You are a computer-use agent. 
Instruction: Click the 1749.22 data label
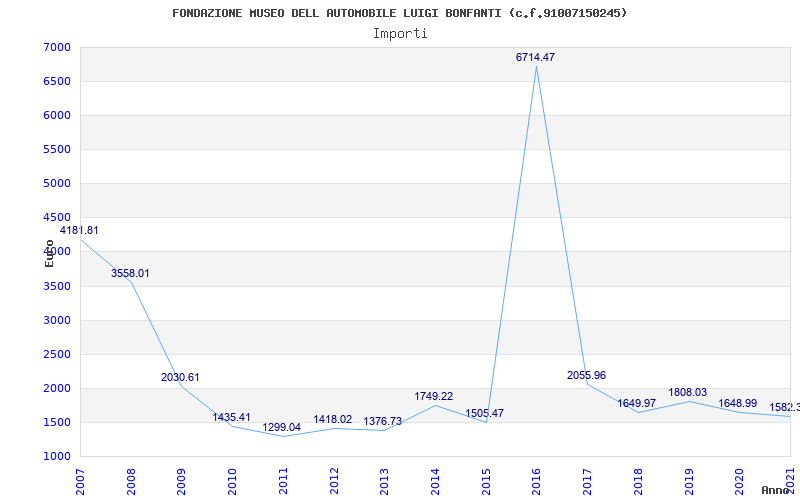pos(434,396)
